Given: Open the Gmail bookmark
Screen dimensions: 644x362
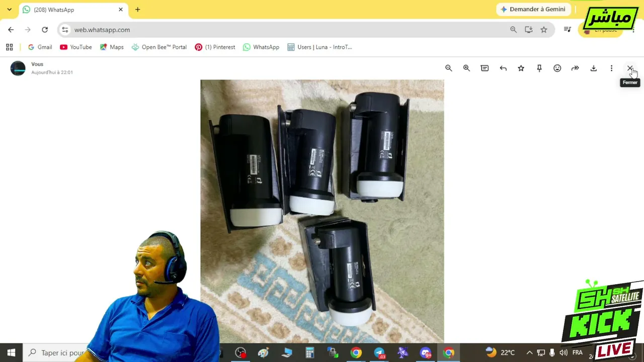Looking at the screenshot, I should [x=40, y=47].
